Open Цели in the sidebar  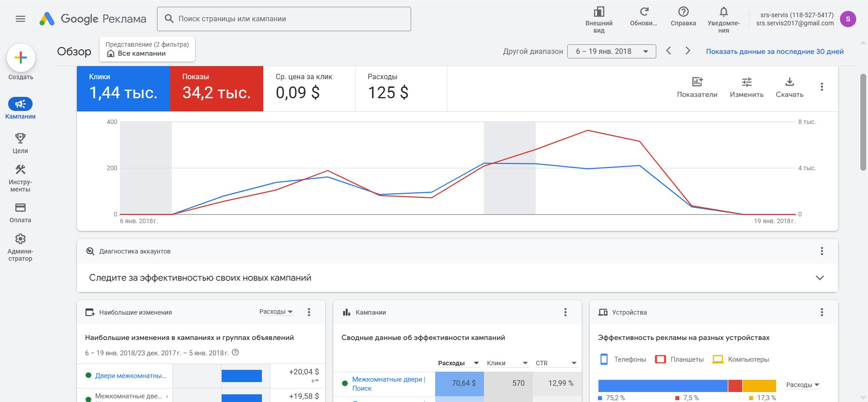coord(20,143)
